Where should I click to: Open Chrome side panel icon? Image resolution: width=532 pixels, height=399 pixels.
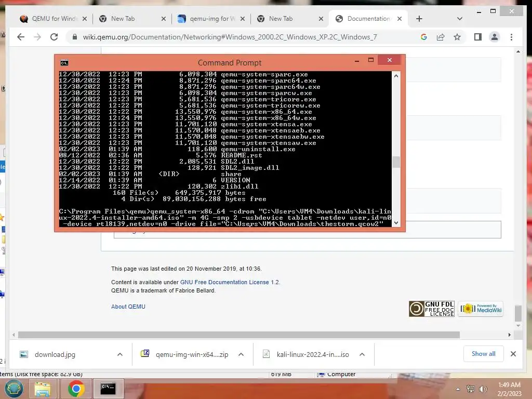[x=478, y=37]
